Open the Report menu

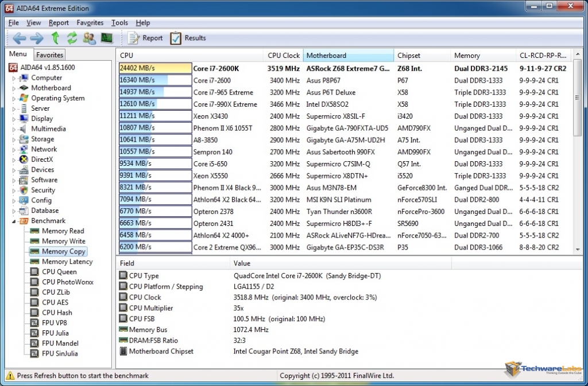[x=59, y=23]
